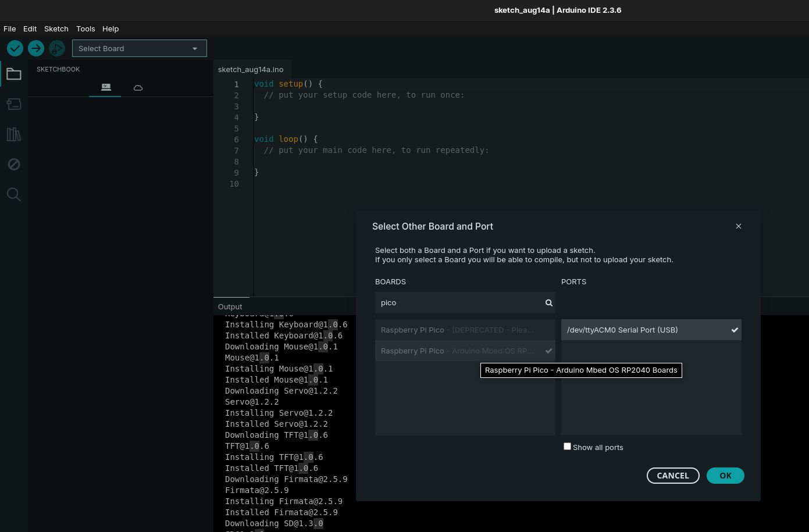Open the Tools menu
This screenshot has height=532, width=809.
[x=85, y=28]
